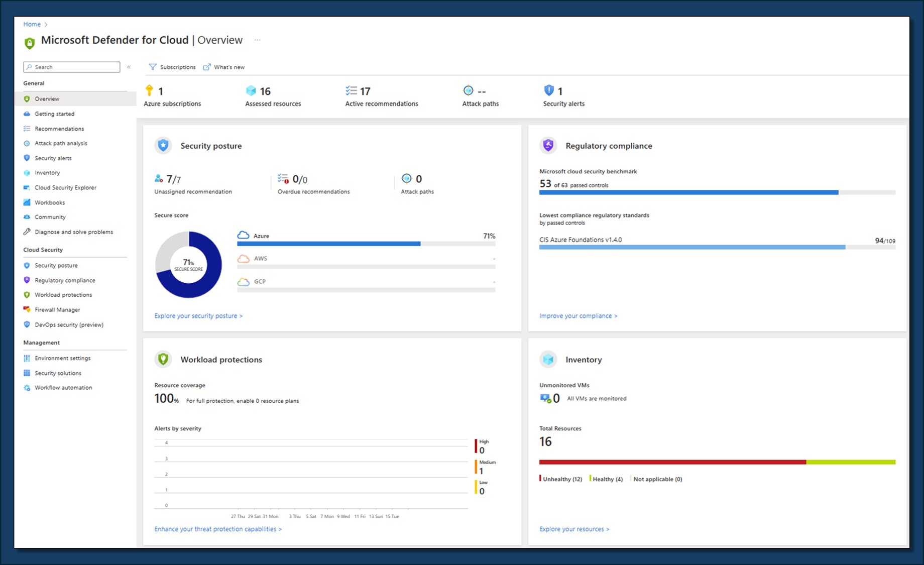Click Explore your resources link
The height and width of the screenshot is (565, 924).
tap(574, 529)
